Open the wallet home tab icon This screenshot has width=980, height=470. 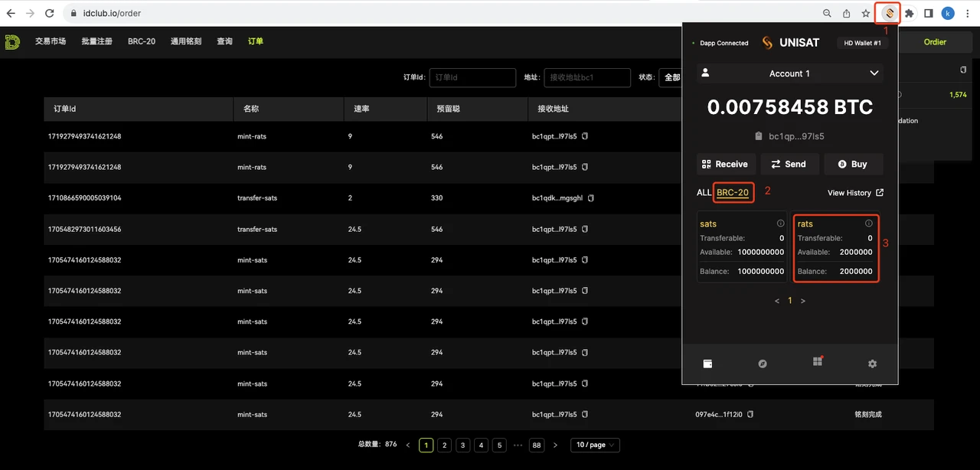pos(707,364)
